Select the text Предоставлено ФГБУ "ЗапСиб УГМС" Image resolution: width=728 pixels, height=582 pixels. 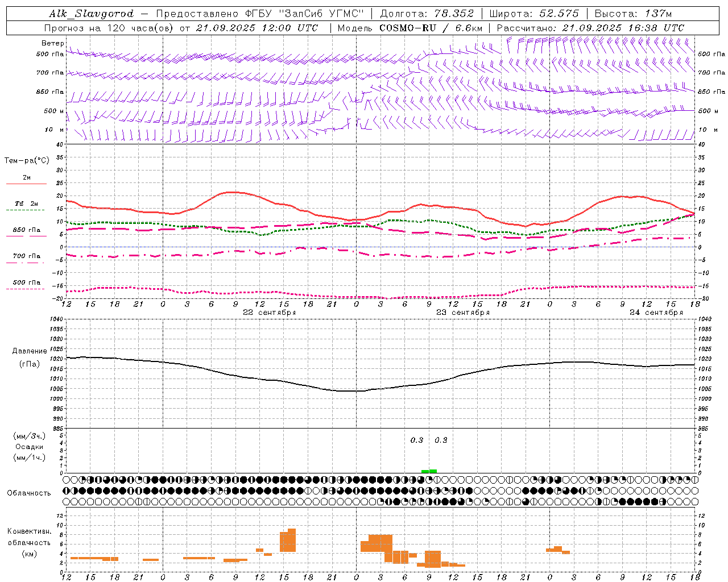(260, 14)
